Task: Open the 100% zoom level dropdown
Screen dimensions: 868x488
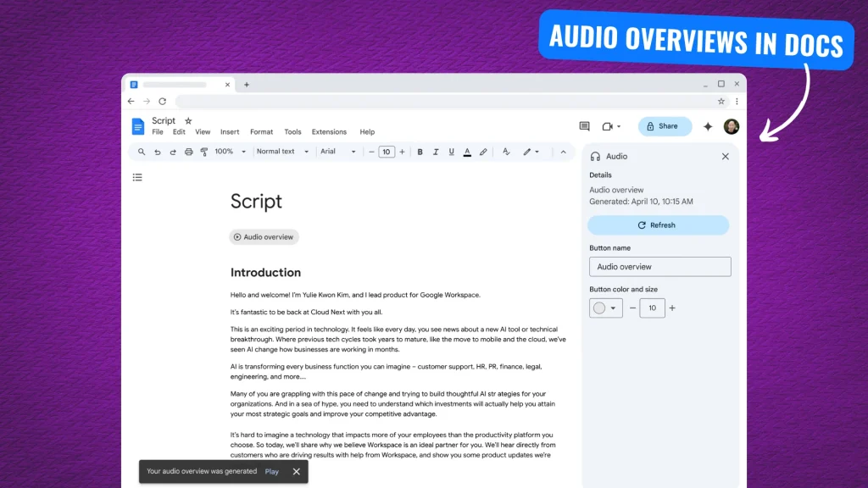Action: (230, 152)
